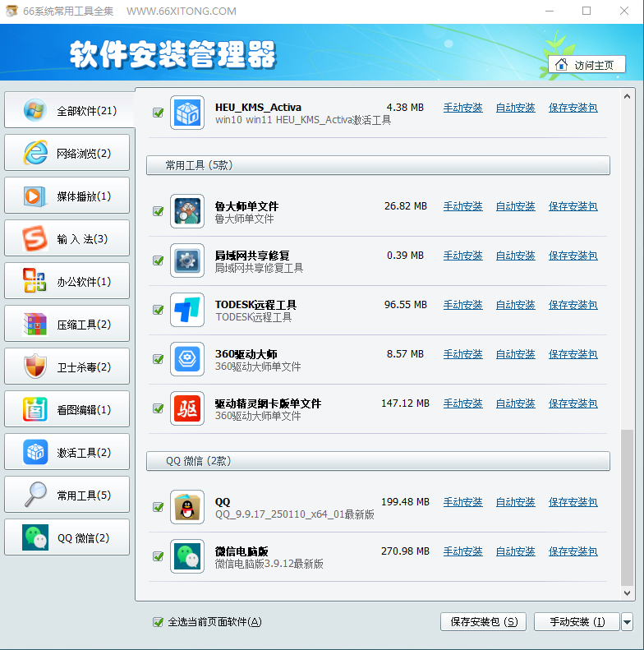The image size is (644, 650).
Task: Click the scroll down arrow of the list
Action: click(x=627, y=593)
